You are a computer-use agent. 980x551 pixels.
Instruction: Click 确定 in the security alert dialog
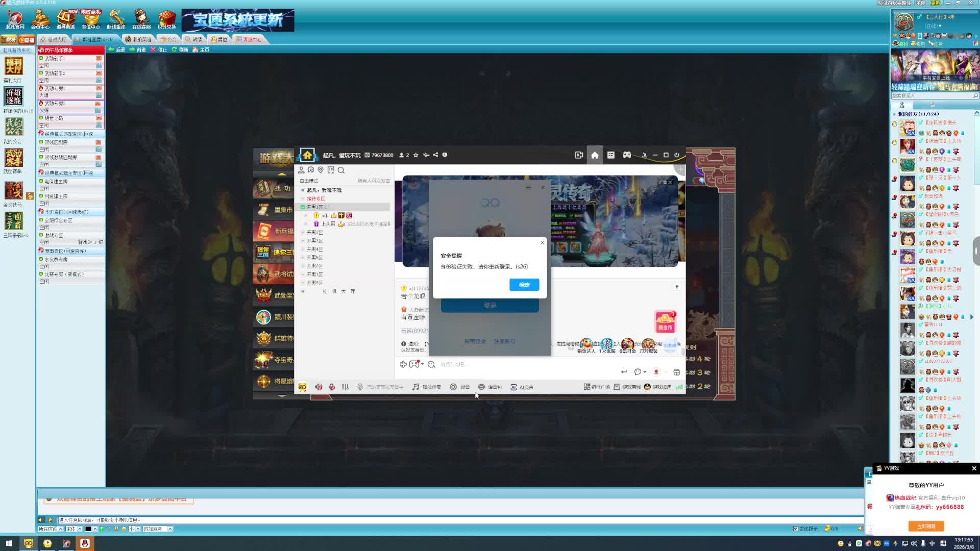click(x=524, y=285)
